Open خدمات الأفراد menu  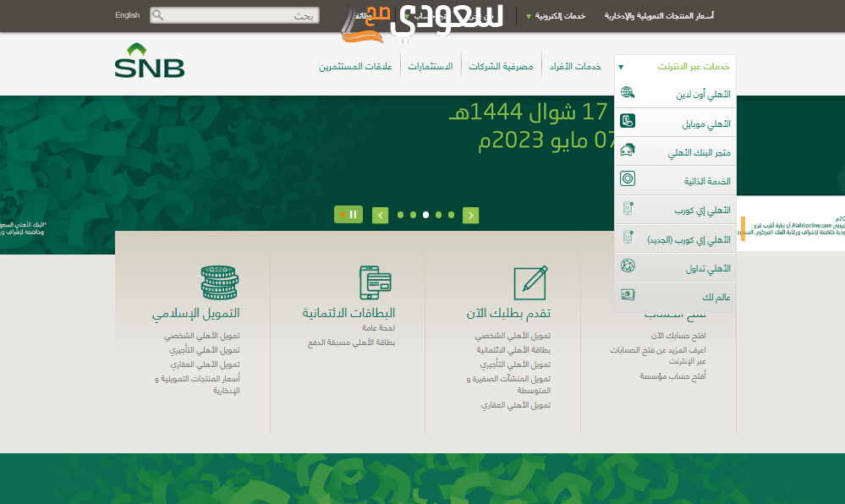575,66
